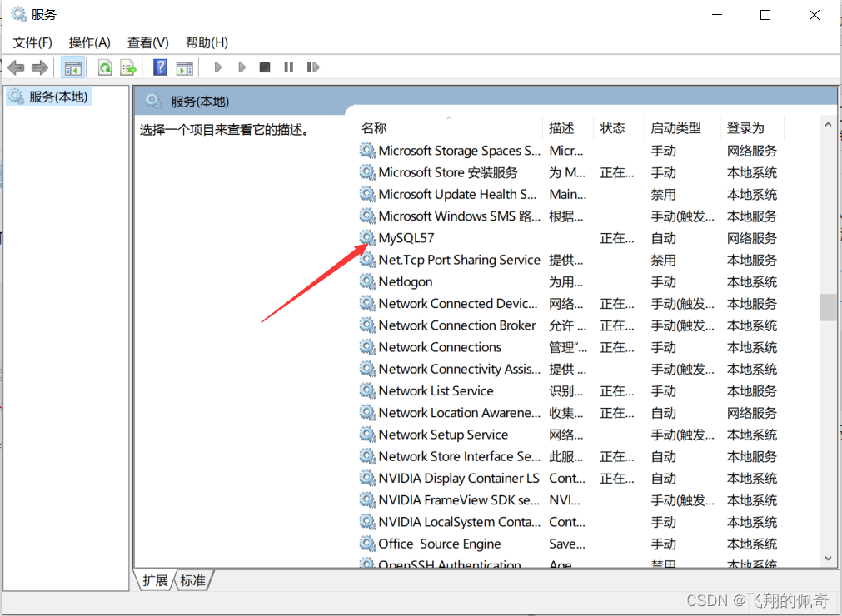Click 自动 startup type of MySQL57

point(664,238)
